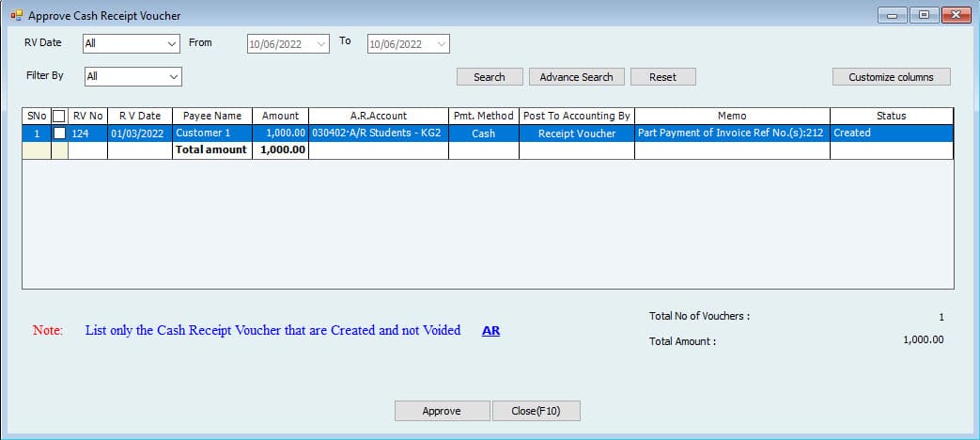Reset the search filters
This screenshot has width=980, height=440.
click(x=662, y=77)
